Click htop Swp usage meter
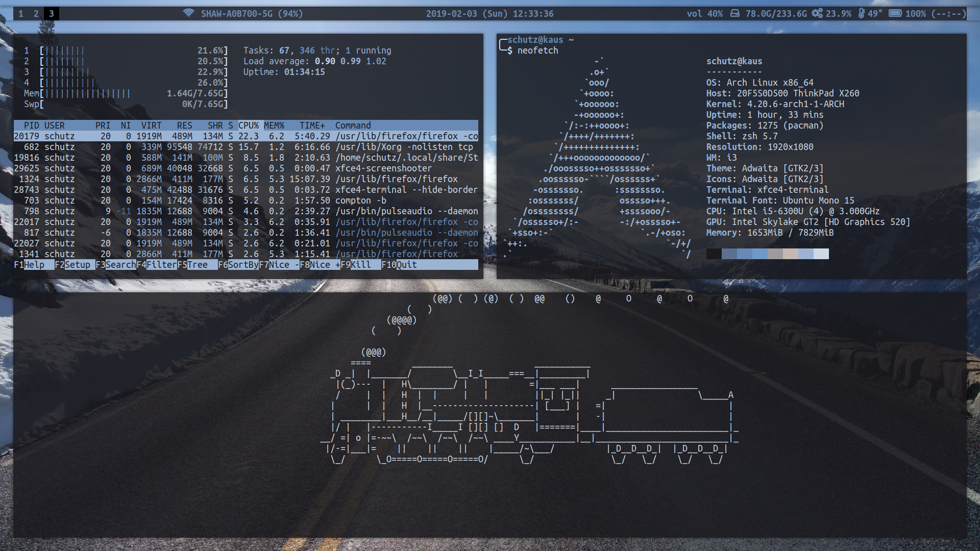 [126, 104]
